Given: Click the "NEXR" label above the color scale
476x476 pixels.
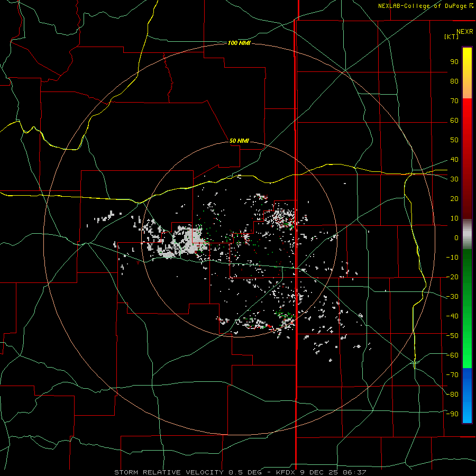Looking at the screenshot, I should click(x=465, y=32).
